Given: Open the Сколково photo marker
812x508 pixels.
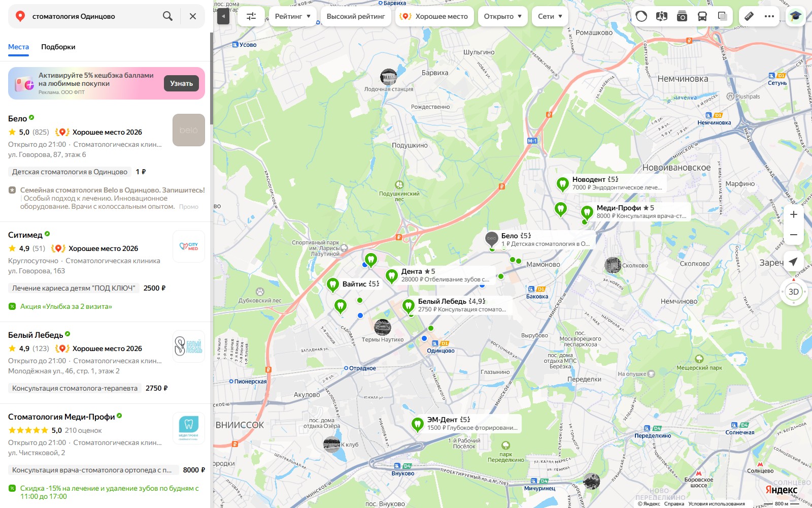Looking at the screenshot, I should (613, 265).
